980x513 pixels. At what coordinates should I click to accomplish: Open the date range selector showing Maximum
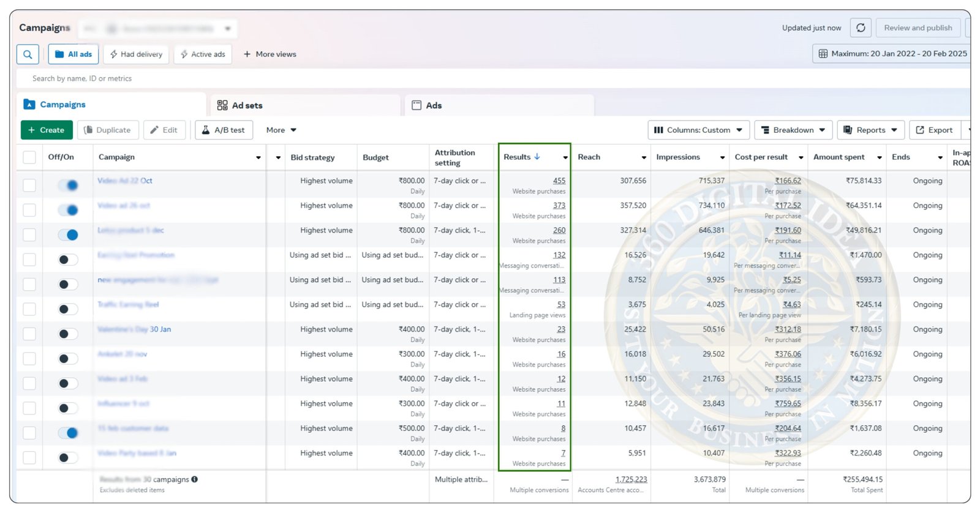(x=892, y=54)
